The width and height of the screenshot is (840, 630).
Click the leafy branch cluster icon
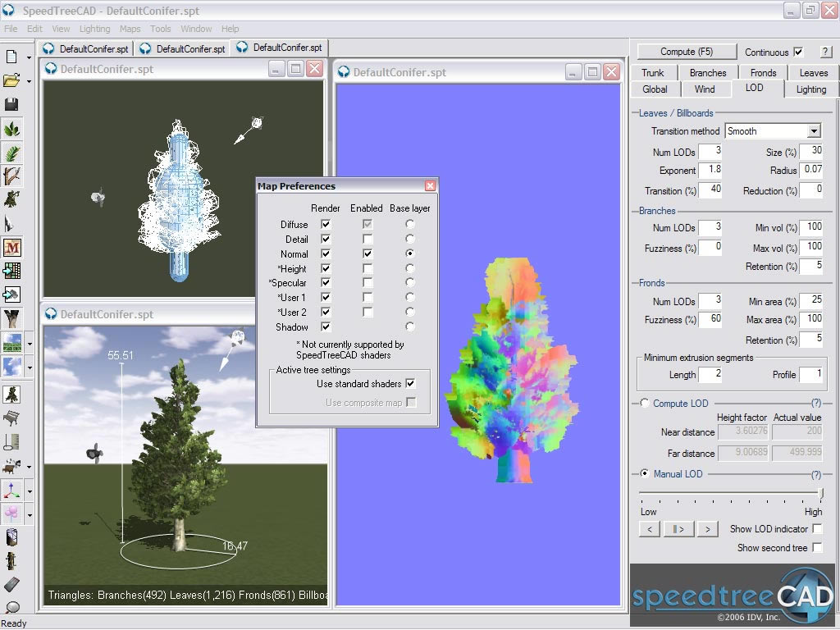coord(11,199)
